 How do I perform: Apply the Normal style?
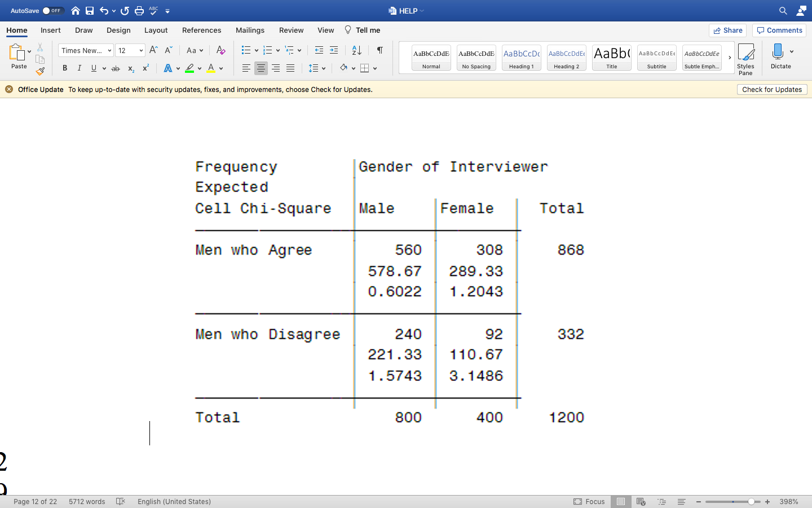(431, 58)
